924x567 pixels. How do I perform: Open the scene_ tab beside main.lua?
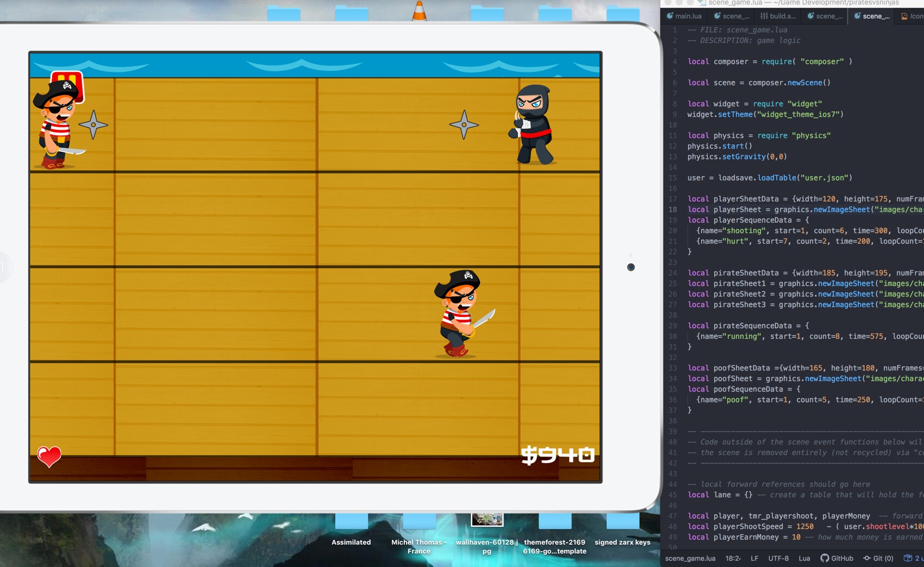point(731,16)
